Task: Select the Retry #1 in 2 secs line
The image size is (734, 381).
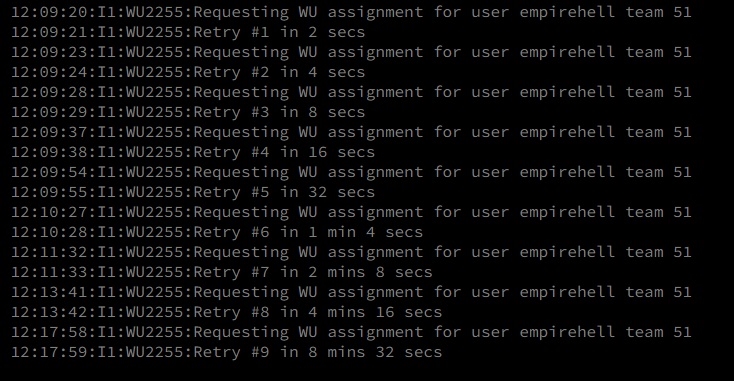Action: click(188, 32)
